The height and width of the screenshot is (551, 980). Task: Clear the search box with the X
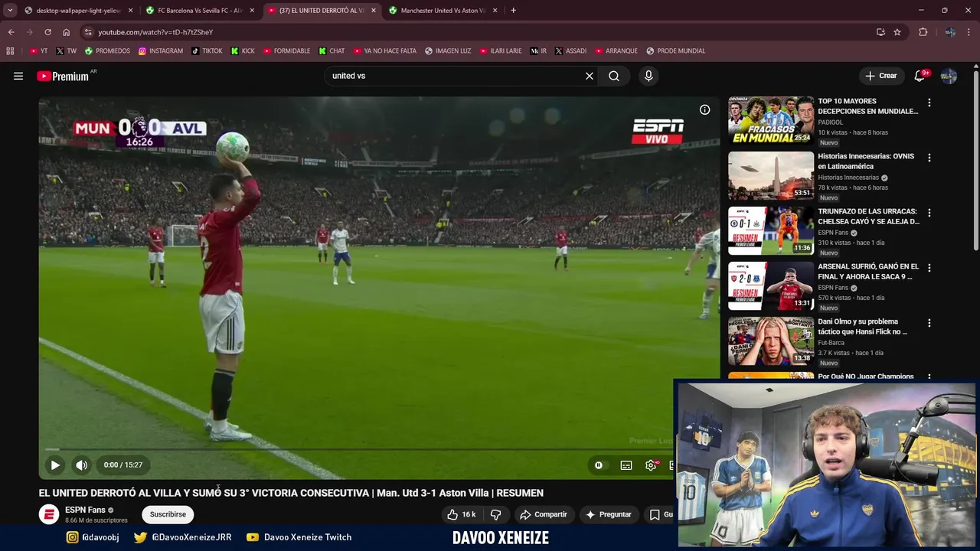coord(590,76)
